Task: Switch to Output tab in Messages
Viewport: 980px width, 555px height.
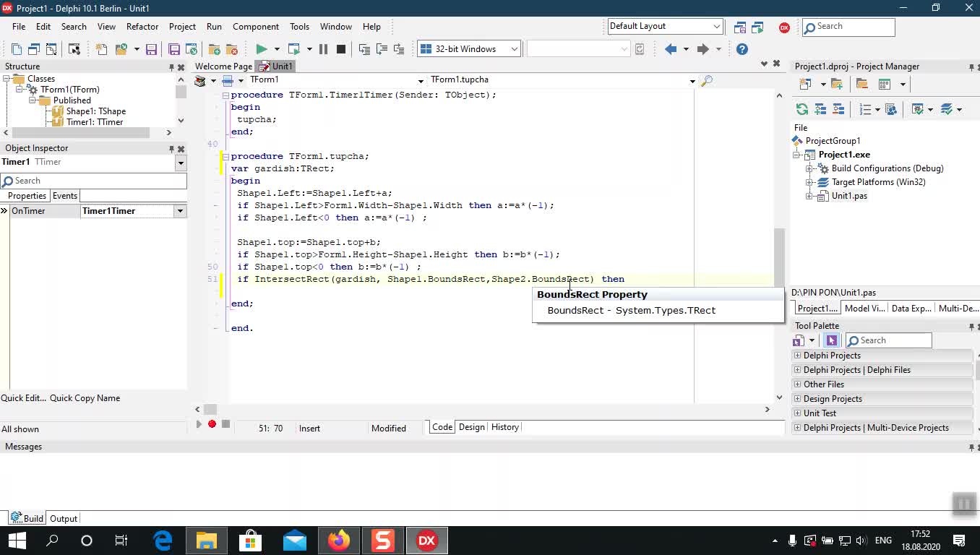Action: 64,519
